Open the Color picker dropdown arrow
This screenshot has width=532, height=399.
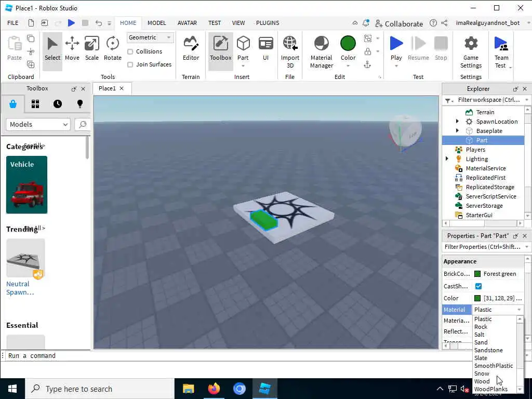[348, 66]
